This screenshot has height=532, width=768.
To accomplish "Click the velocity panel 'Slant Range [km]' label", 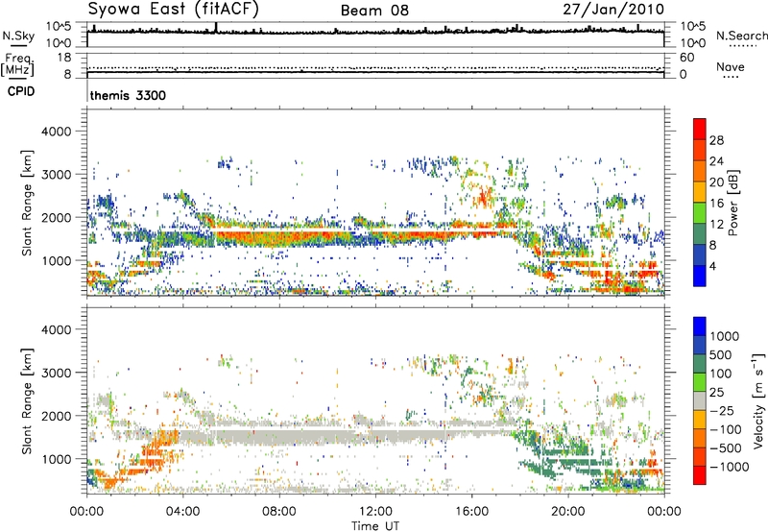I will pos(28,400).
